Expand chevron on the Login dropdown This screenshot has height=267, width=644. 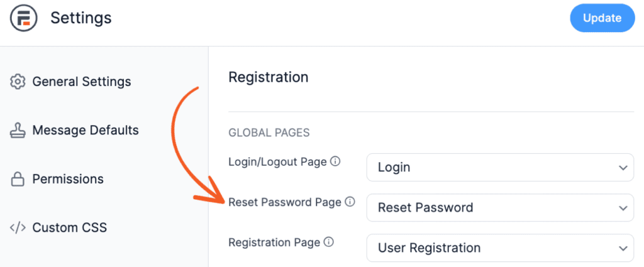(623, 168)
